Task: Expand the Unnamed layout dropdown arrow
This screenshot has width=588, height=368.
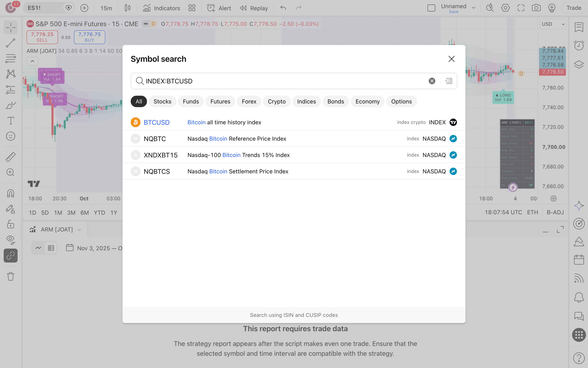Action: pos(473,8)
